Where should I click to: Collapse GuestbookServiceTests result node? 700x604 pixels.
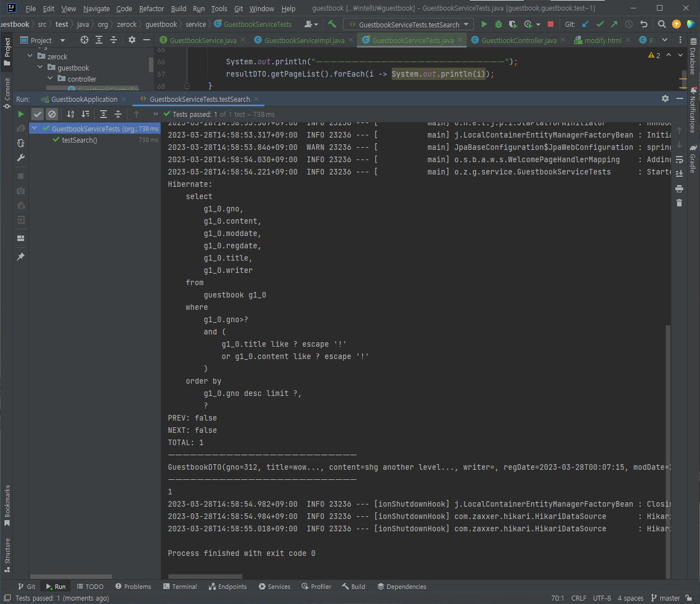click(35, 129)
